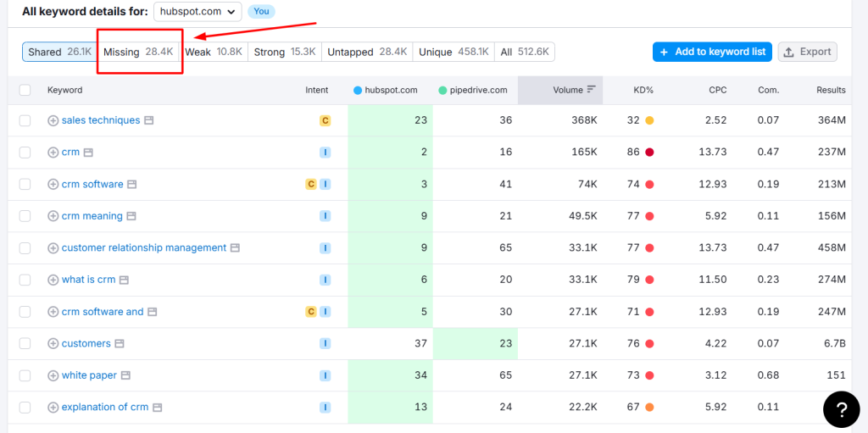Click the plus icon beside 'crm'
868x433 pixels.
click(53, 153)
